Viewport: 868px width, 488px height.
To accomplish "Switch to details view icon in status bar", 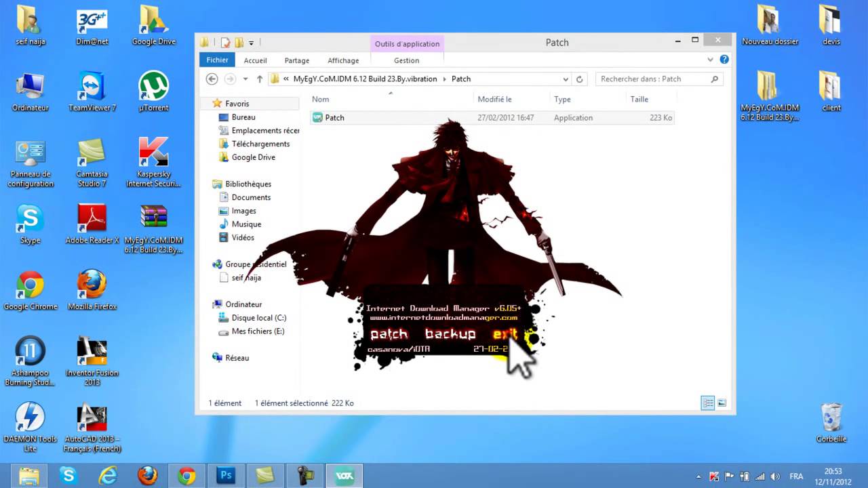I will tap(708, 403).
